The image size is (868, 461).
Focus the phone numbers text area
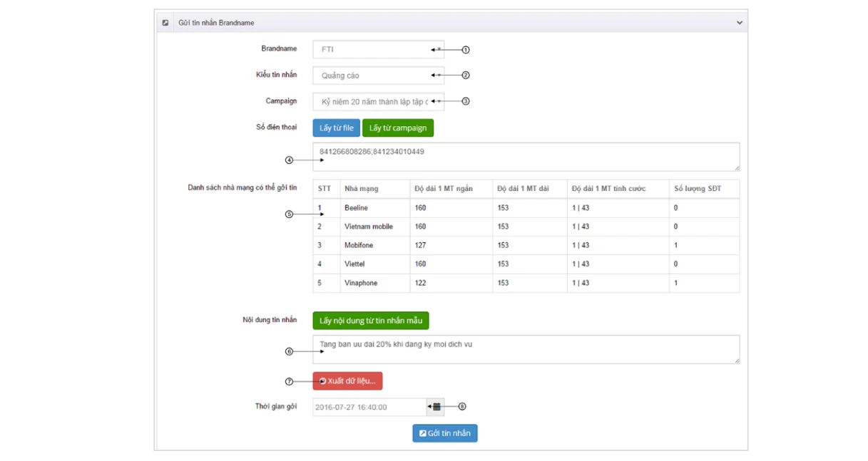(525, 157)
